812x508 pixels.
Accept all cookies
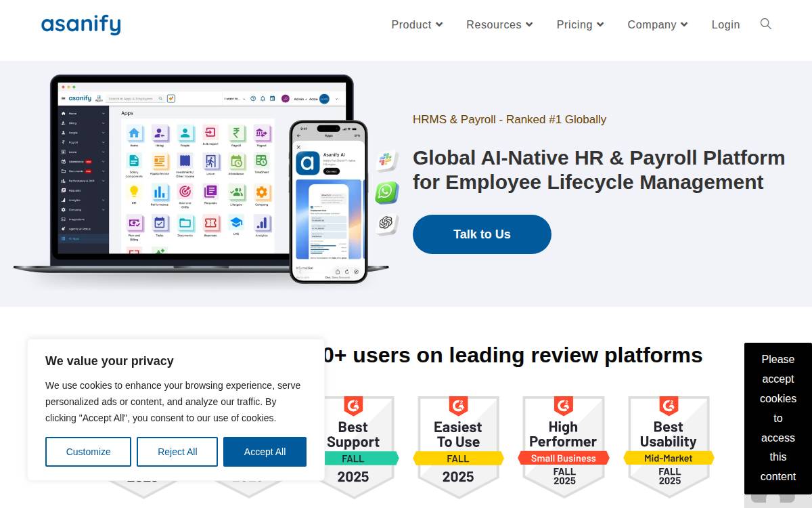[265, 452]
